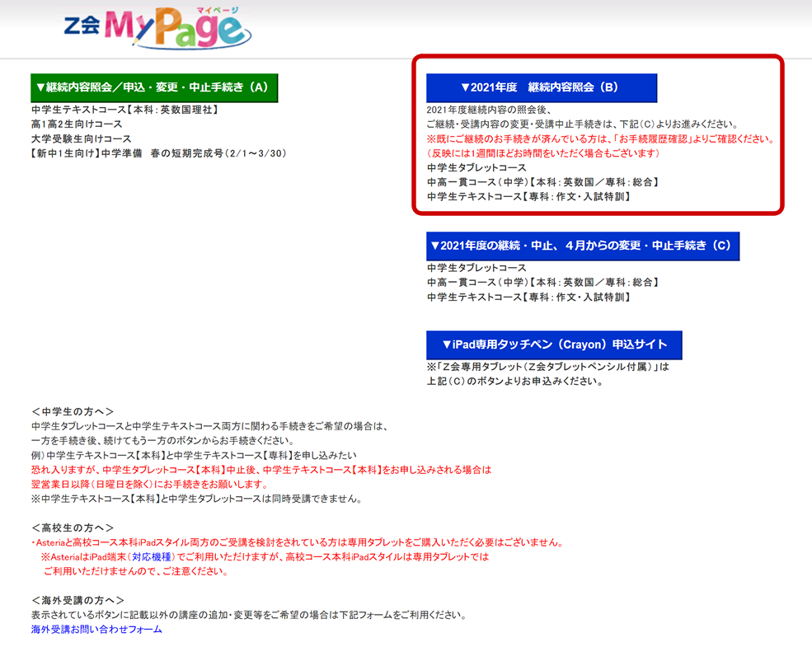Select 中高一貫コース(中学) line under button (B)
Viewport: 812px width, 647px height.
coord(542,182)
